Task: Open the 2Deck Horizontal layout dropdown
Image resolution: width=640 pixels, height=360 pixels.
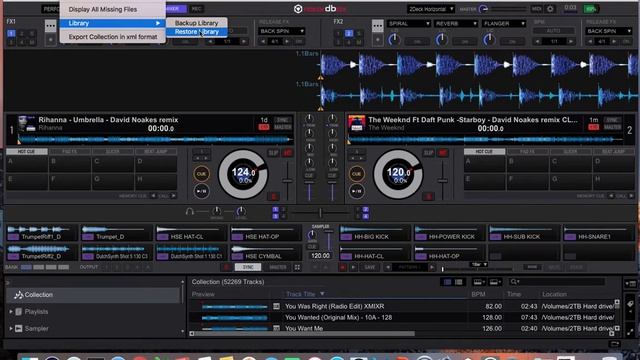Action: [431, 9]
